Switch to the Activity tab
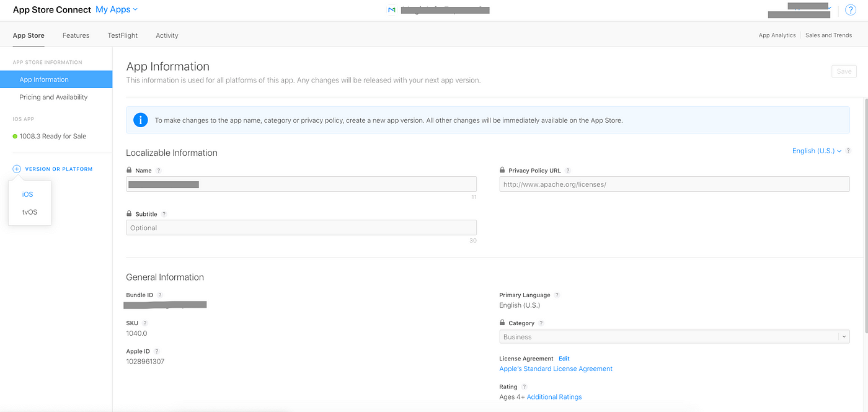Image resolution: width=868 pixels, height=412 pixels. click(x=167, y=35)
